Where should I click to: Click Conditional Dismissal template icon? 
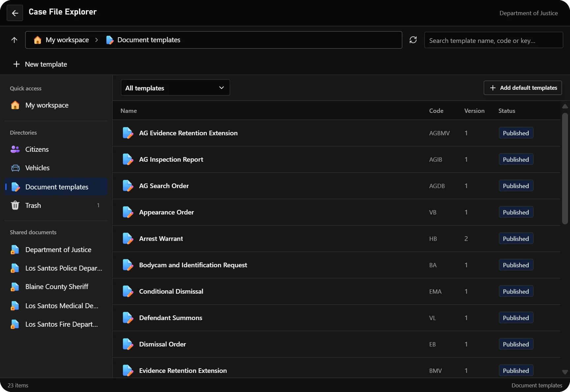(x=128, y=291)
